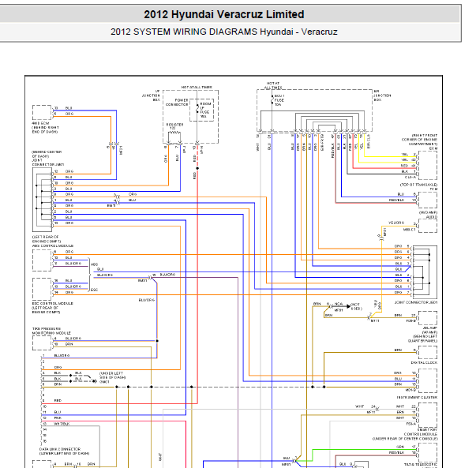Click the "WHT/BLK" wire label at pin 13
The height and width of the screenshot is (468, 476).
(x=62, y=424)
